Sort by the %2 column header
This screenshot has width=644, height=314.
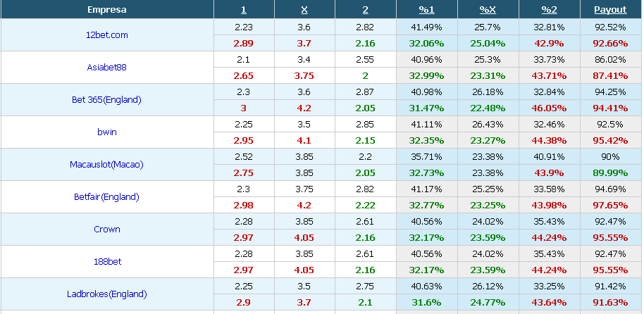coord(549,10)
